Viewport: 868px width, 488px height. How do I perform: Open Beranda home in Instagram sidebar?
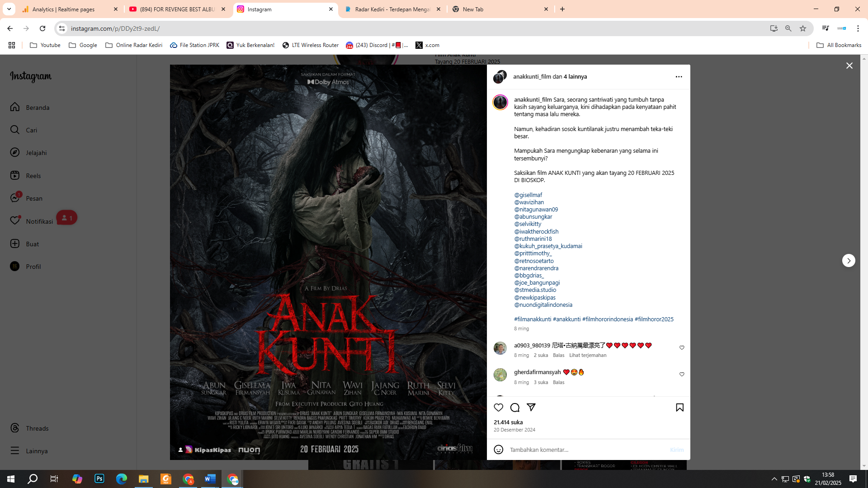[x=30, y=107]
